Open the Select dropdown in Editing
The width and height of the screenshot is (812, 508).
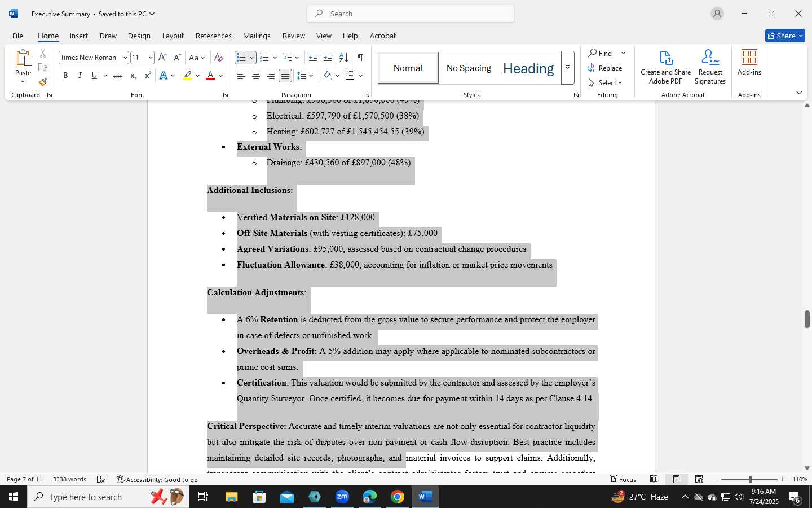click(605, 82)
